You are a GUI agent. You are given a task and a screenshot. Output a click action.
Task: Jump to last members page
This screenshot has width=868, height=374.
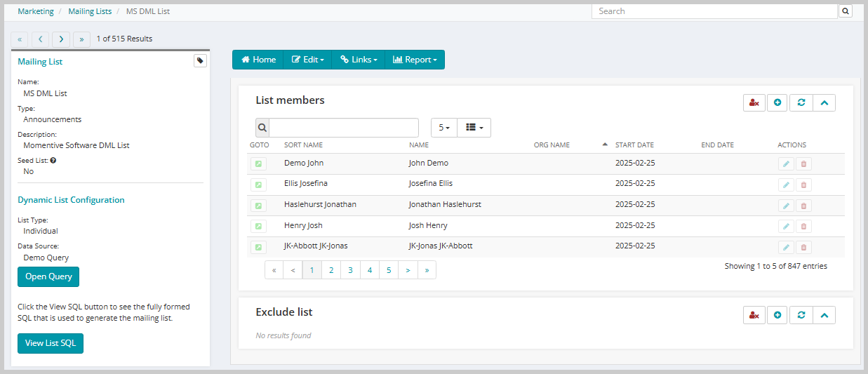pos(427,269)
